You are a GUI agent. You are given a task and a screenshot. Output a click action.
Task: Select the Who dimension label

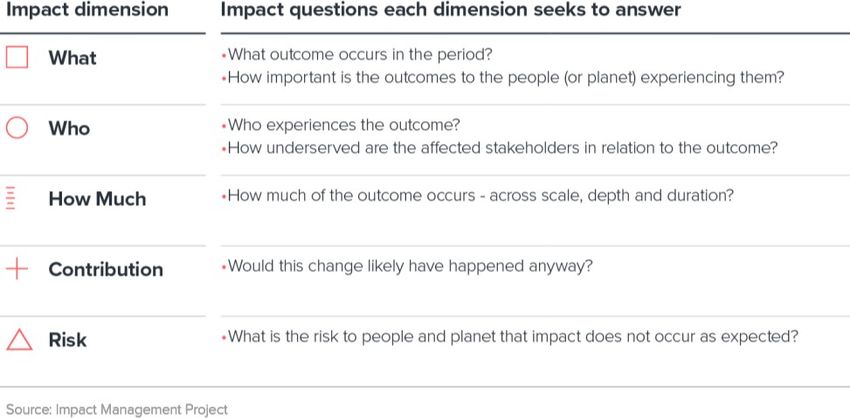[x=69, y=128]
